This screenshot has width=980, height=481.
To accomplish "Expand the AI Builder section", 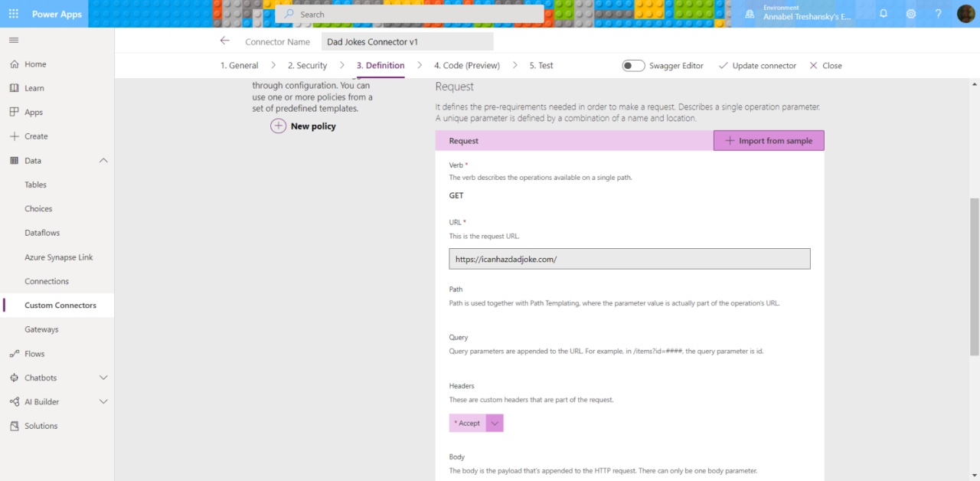I will pos(103,401).
